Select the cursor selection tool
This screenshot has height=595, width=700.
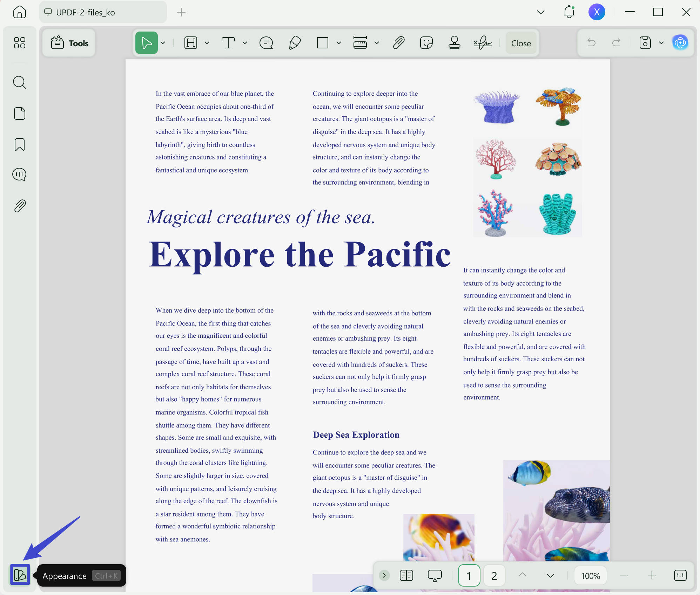(x=147, y=43)
